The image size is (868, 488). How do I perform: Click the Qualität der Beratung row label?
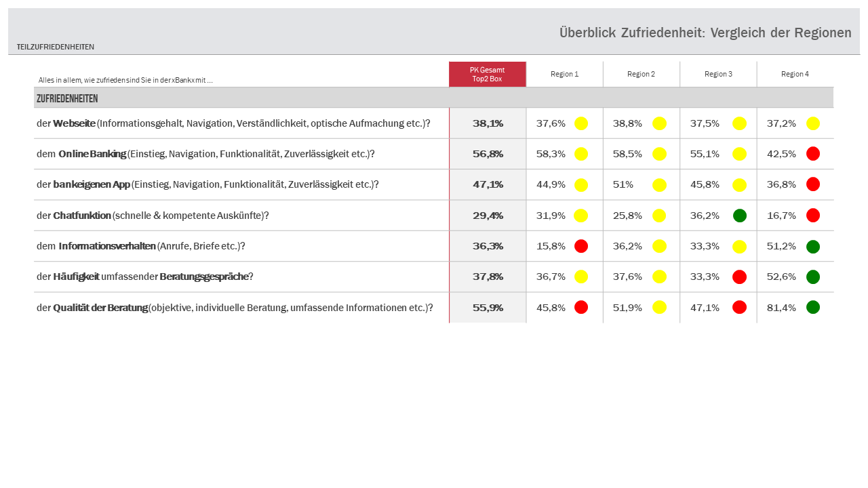(x=235, y=308)
